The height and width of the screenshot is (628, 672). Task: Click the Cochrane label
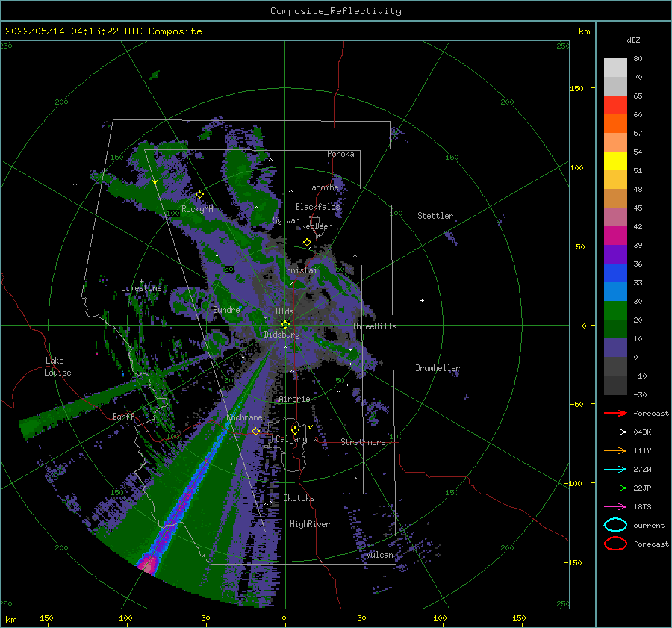(244, 417)
